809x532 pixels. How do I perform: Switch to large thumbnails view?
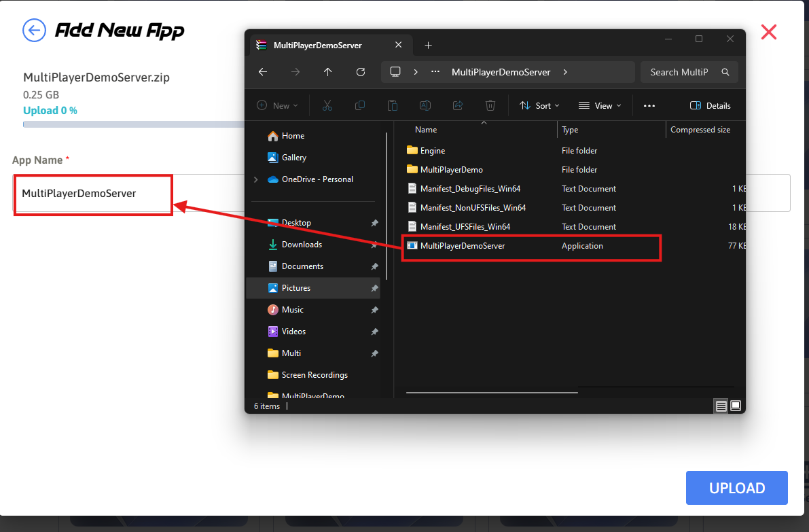coord(735,406)
